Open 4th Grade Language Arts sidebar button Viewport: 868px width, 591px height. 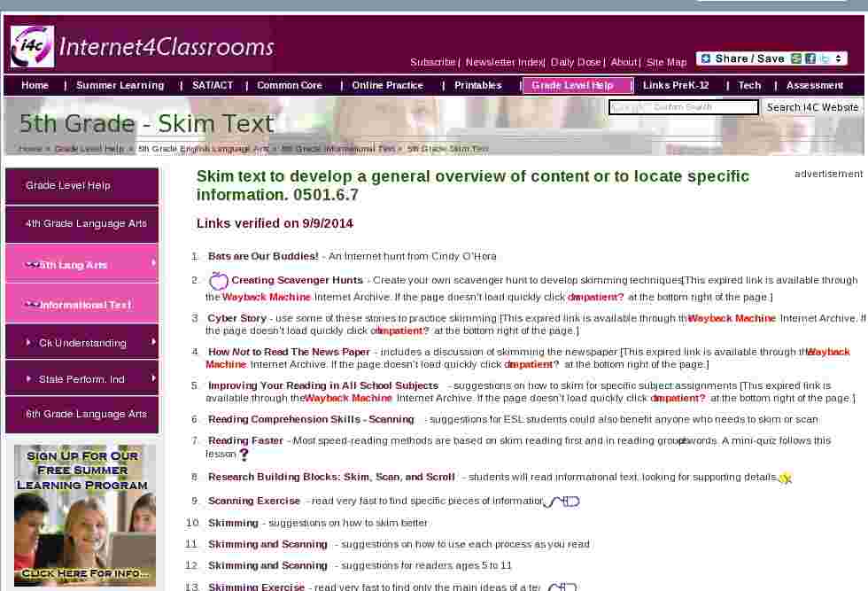pyautogui.click(x=81, y=224)
